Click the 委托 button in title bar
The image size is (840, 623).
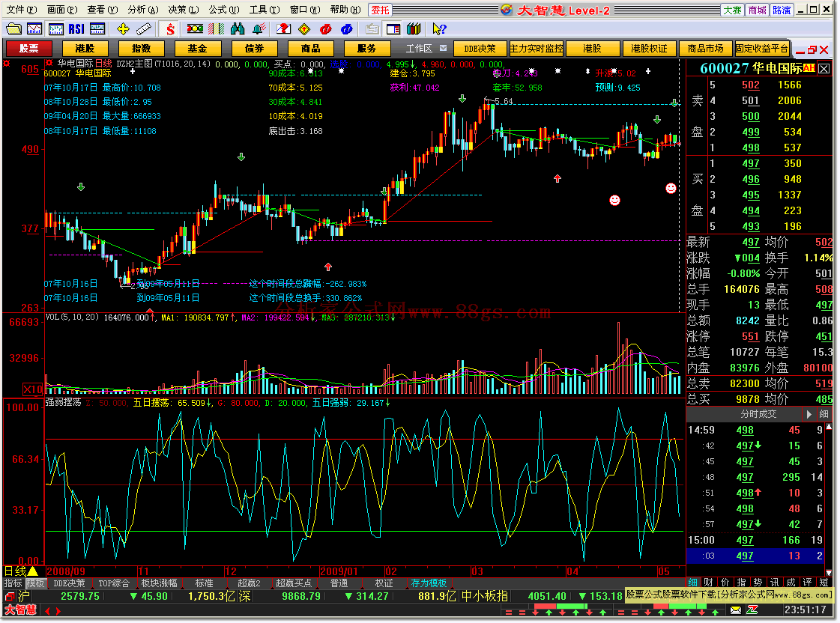[x=380, y=10]
